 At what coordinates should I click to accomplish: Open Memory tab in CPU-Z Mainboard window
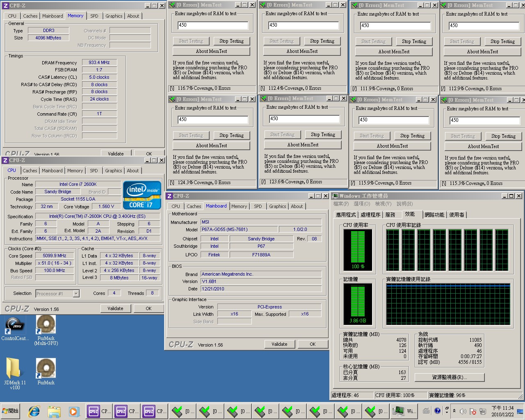pyautogui.click(x=239, y=206)
